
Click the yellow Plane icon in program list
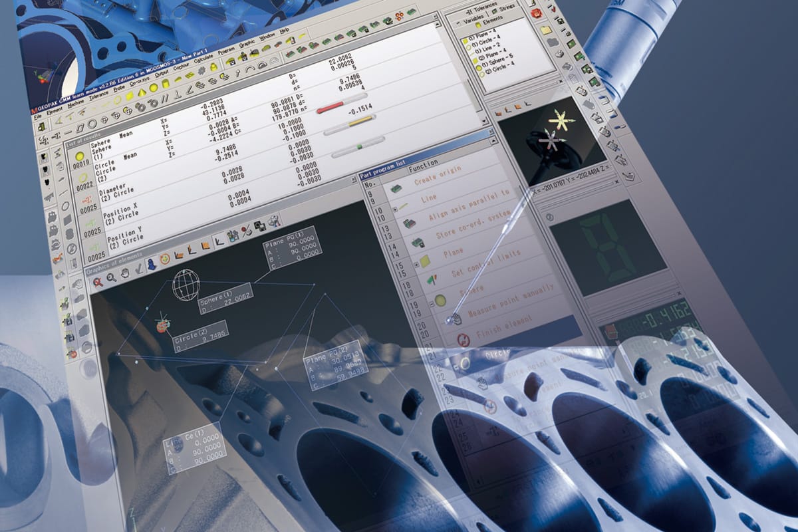[425, 260]
